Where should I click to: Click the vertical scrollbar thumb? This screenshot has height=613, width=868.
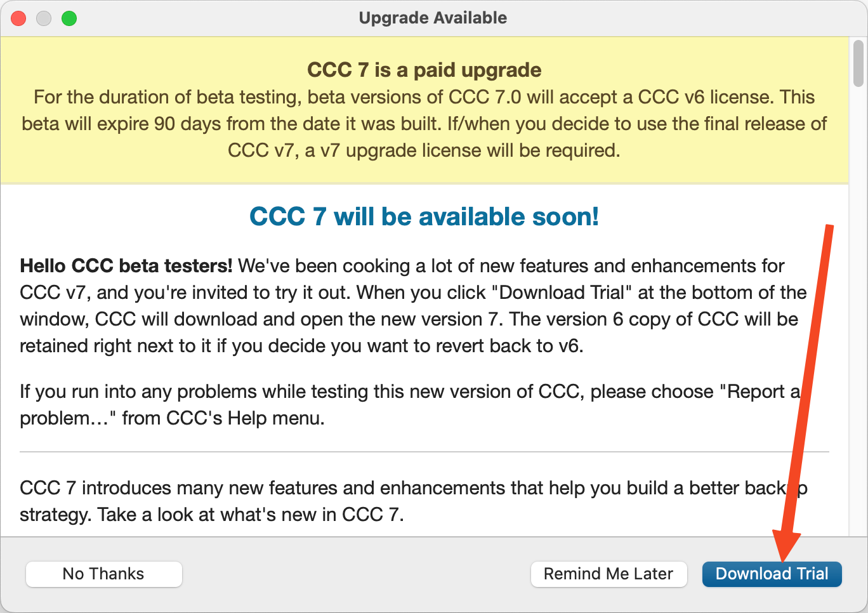(858, 63)
